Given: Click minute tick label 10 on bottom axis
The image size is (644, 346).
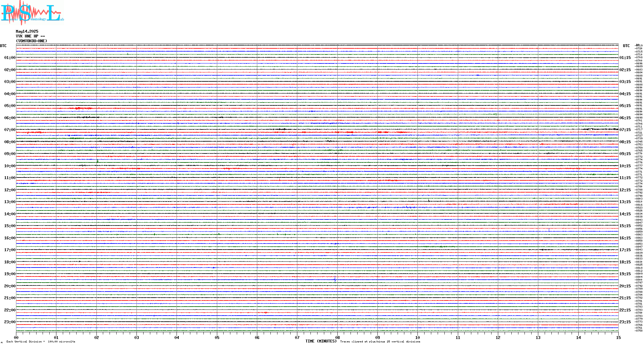Looking at the screenshot, I should click(x=417, y=337).
